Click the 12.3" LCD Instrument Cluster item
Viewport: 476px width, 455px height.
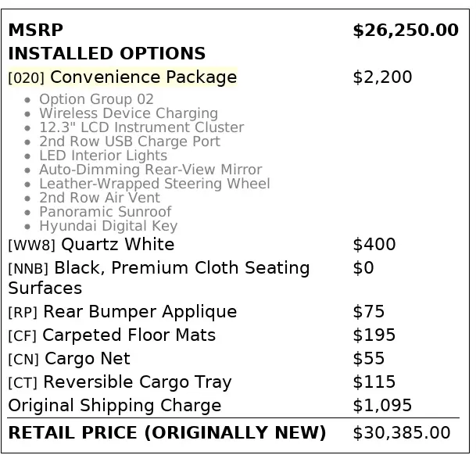[x=141, y=127]
